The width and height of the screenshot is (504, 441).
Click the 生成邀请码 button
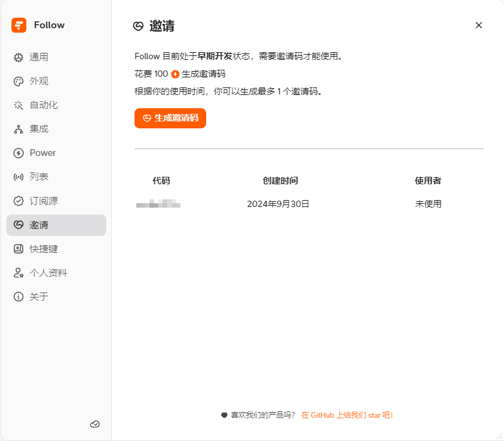170,118
